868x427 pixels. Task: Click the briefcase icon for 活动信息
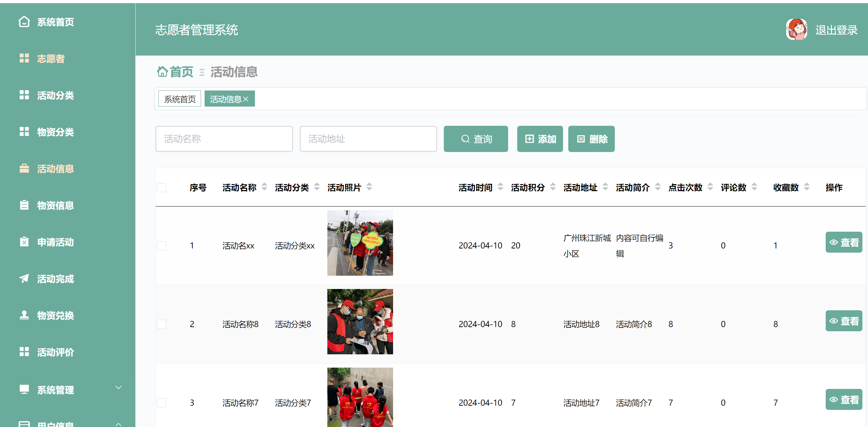24,168
